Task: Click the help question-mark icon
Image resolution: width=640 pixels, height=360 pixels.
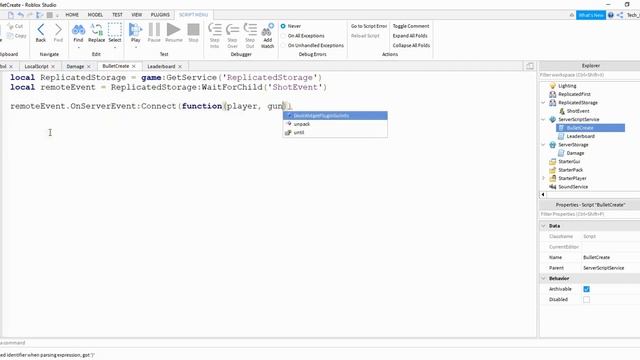Action: (611, 15)
